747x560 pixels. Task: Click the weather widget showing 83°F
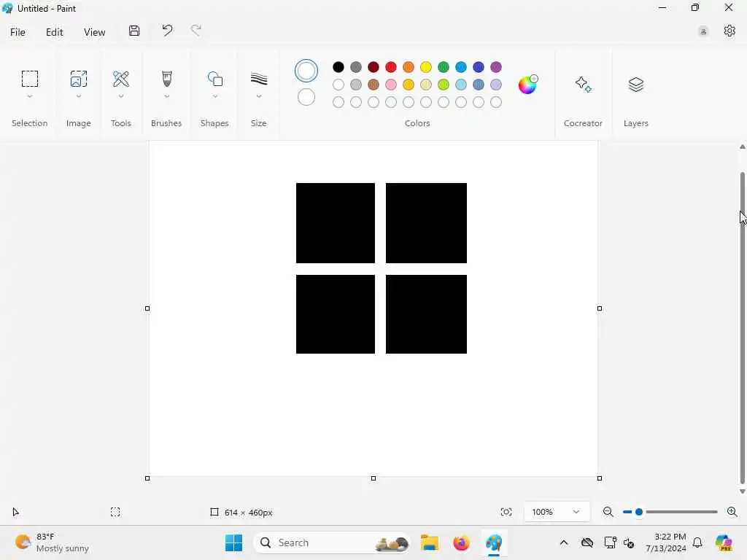point(52,542)
